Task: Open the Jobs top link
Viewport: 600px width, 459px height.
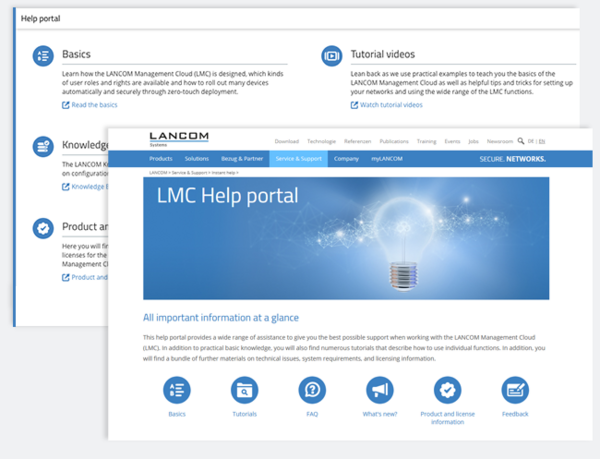Action: click(x=474, y=141)
